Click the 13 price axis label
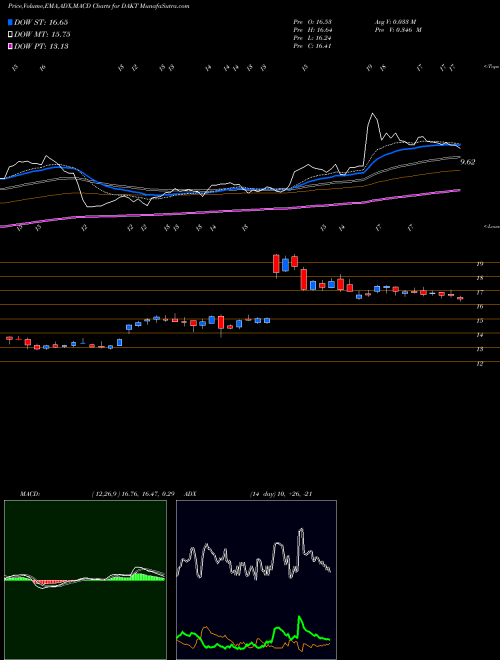This screenshot has width=500, height=660. (479, 350)
